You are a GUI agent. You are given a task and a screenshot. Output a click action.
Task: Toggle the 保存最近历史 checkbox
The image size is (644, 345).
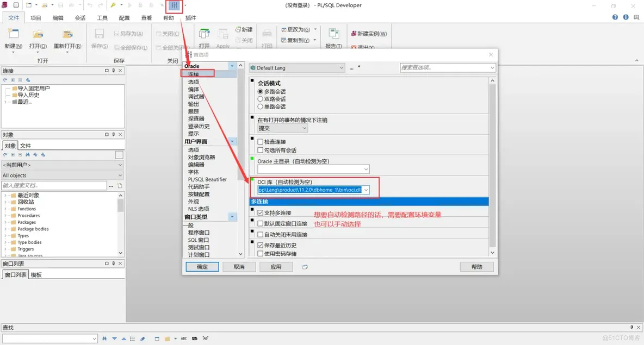pyautogui.click(x=261, y=245)
